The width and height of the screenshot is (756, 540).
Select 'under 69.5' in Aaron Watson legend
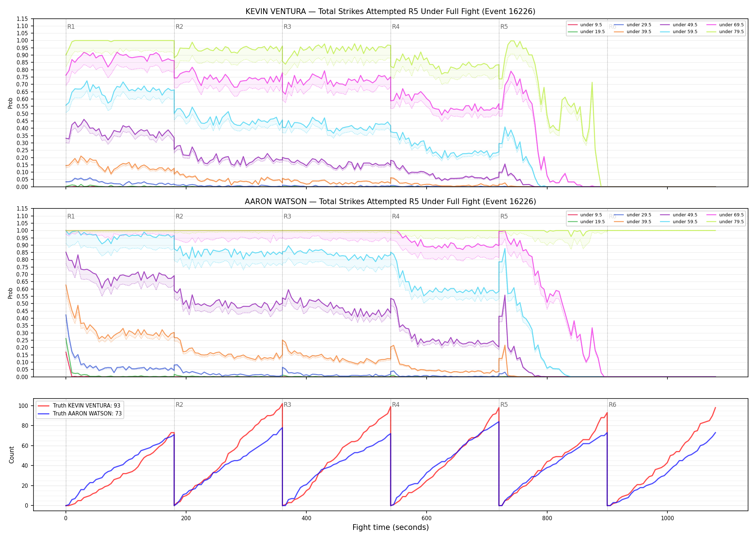click(x=732, y=215)
